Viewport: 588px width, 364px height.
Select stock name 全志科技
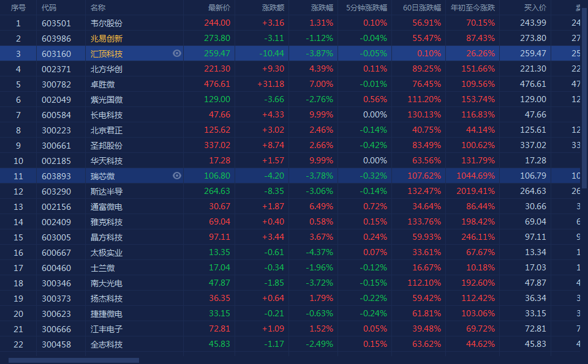pyautogui.click(x=107, y=344)
